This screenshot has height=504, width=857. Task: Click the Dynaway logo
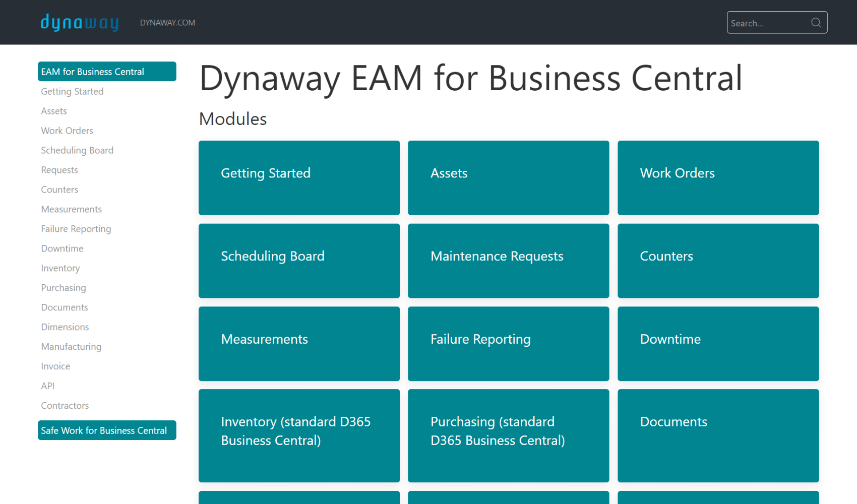[x=80, y=23]
